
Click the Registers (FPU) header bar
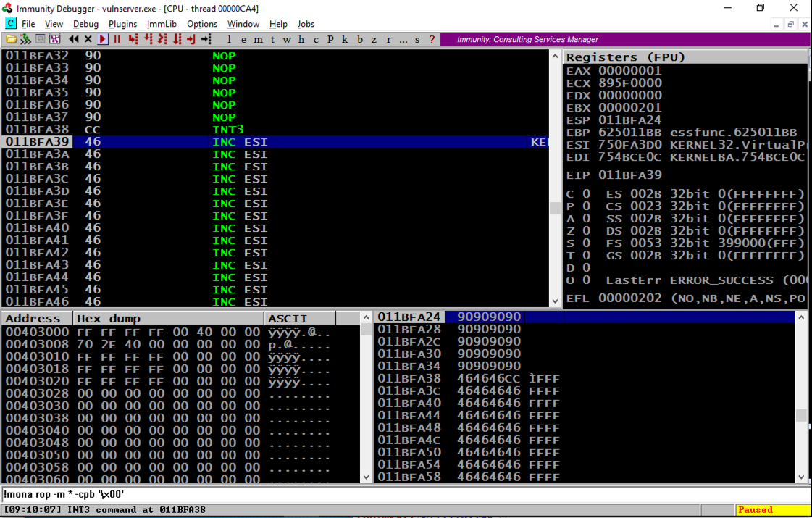[685, 57]
